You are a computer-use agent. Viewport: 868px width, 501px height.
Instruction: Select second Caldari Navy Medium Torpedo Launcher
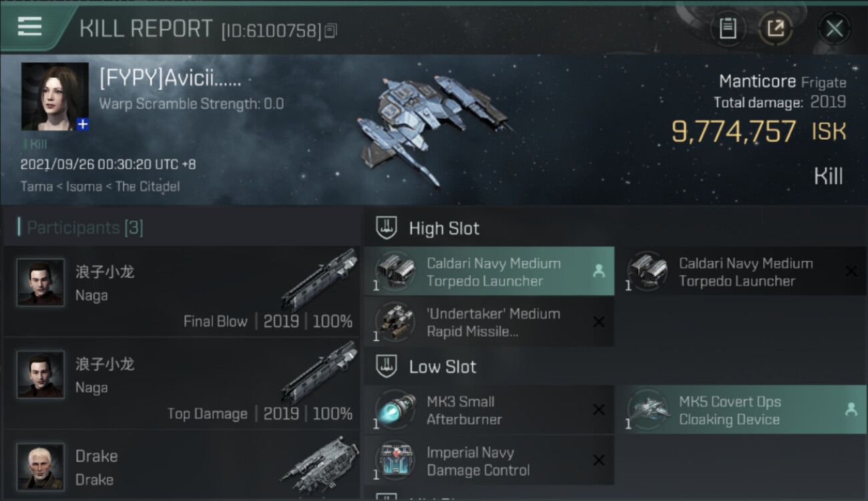[740, 271]
